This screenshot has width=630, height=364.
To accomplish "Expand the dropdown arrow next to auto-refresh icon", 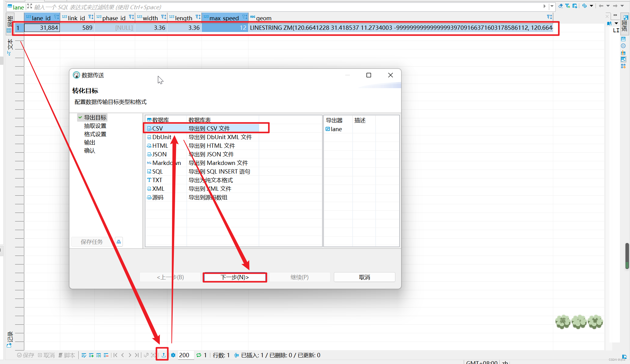I will (x=591, y=6).
